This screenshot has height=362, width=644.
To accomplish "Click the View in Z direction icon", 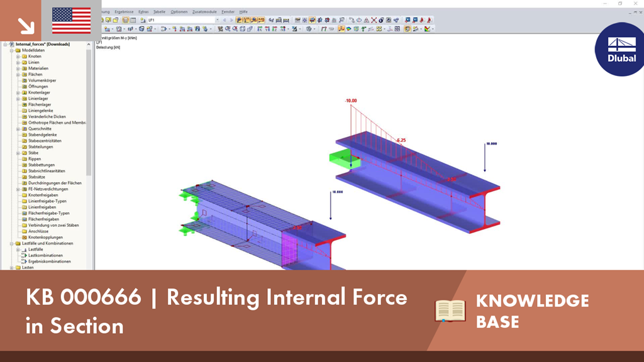I will (x=275, y=29).
